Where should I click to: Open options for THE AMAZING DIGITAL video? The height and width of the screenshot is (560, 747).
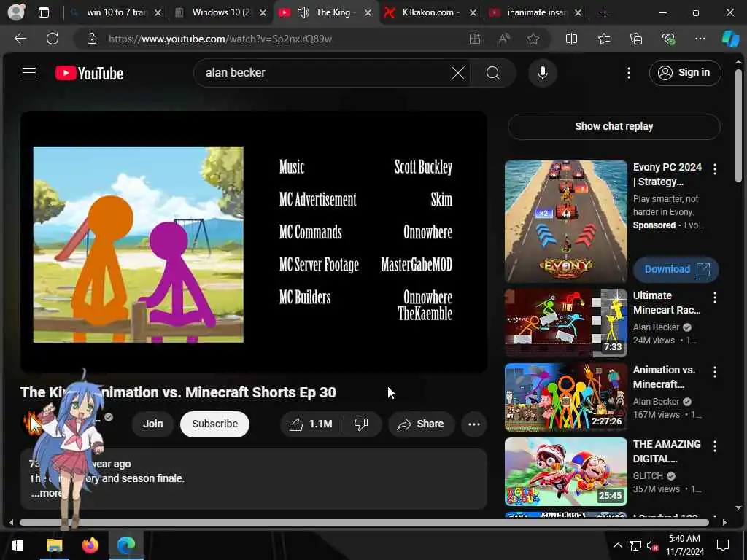click(x=715, y=446)
